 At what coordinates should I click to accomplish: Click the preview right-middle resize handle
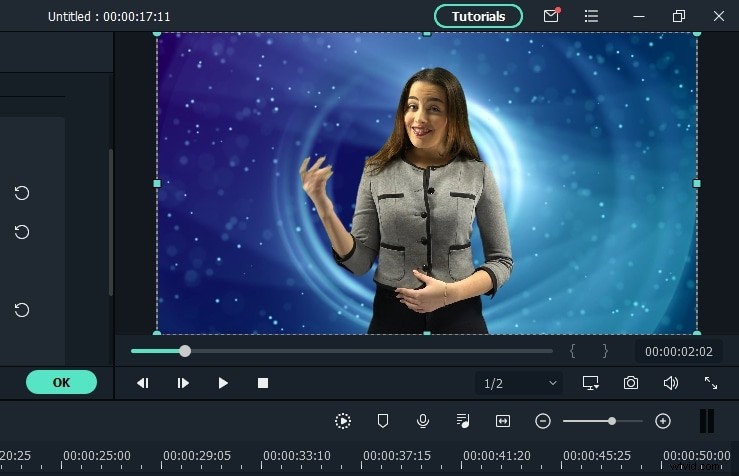pos(697,183)
